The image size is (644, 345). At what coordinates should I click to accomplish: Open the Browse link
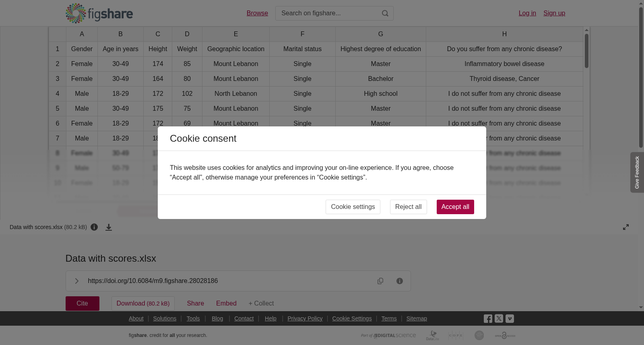(257, 13)
